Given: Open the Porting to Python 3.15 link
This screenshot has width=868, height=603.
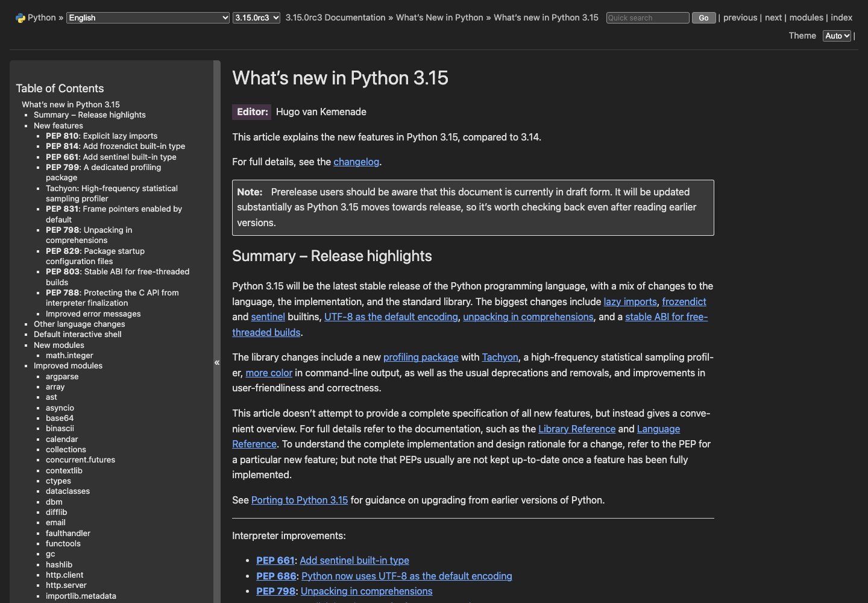Looking at the screenshot, I should point(300,500).
